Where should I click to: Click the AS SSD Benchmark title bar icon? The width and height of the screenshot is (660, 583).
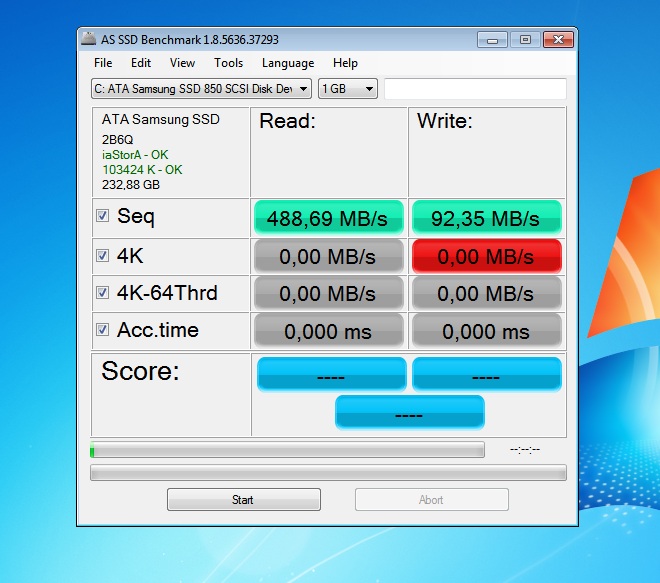[x=88, y=39]
